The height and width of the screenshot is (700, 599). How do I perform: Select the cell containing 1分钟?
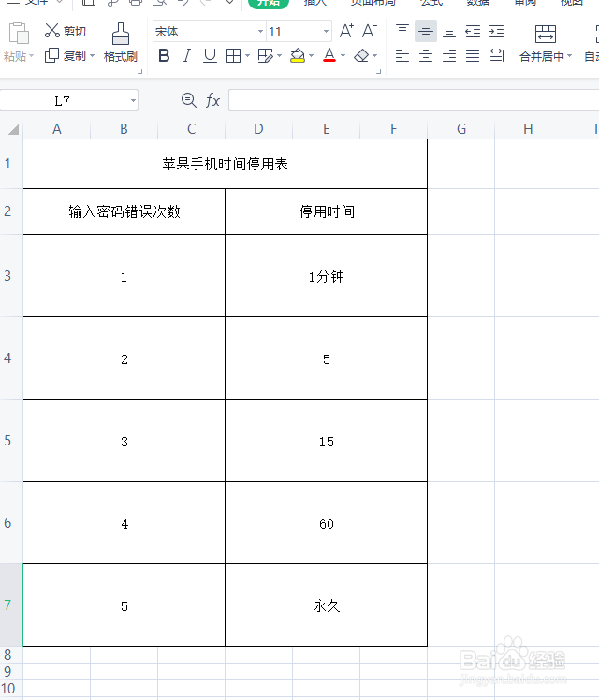(x=327, y=276)
